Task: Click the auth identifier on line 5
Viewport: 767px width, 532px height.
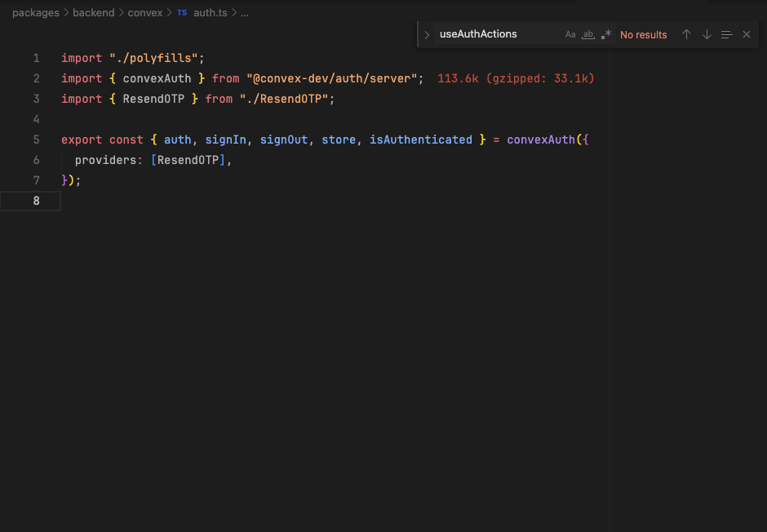Action: pos(178,140)
